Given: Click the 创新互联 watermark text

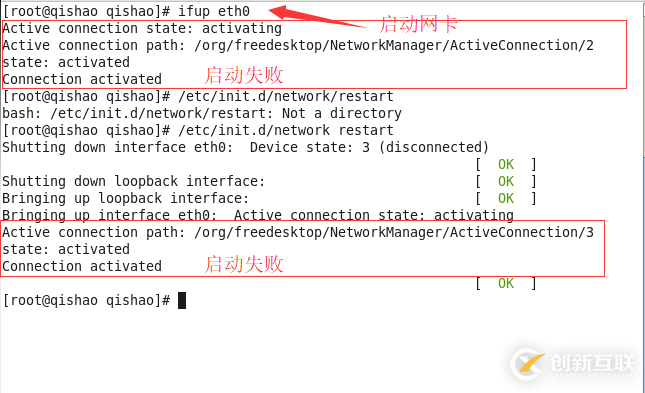Looking at the screenshot, I should point(592,363).
